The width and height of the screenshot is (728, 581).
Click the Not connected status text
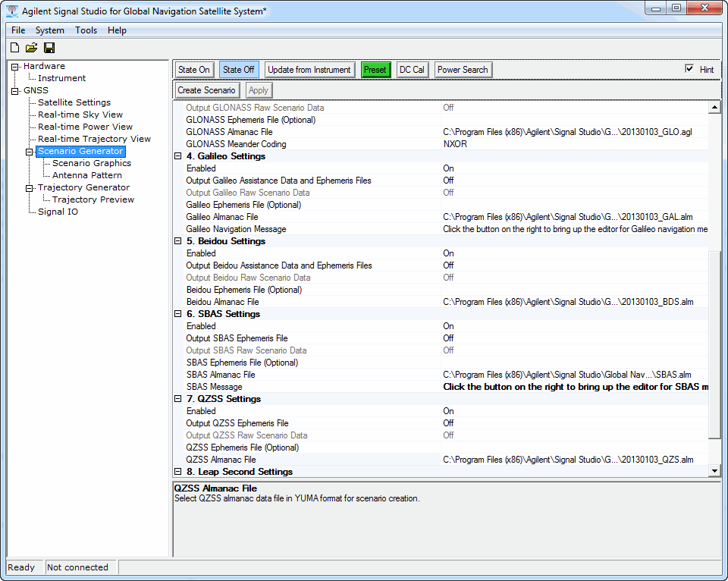(x=77, y=567)
